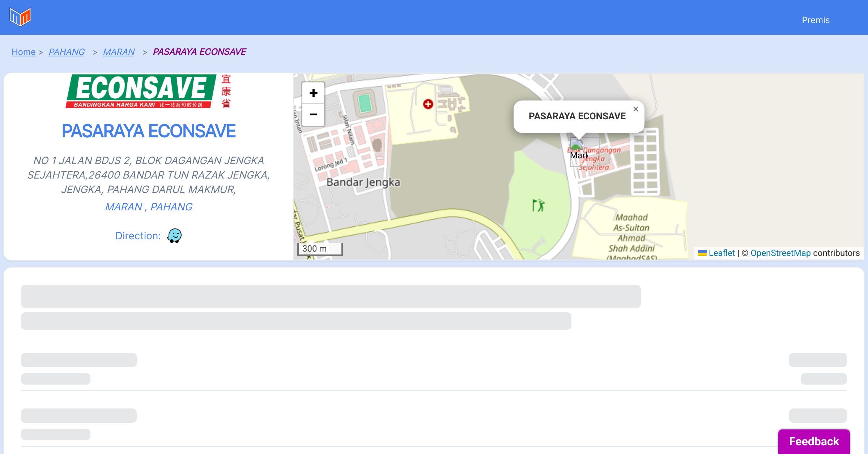Click PASARAYA ECONSAVE breadcrumb item
This screenshot has height=454, width=868.
click(199, 52)
